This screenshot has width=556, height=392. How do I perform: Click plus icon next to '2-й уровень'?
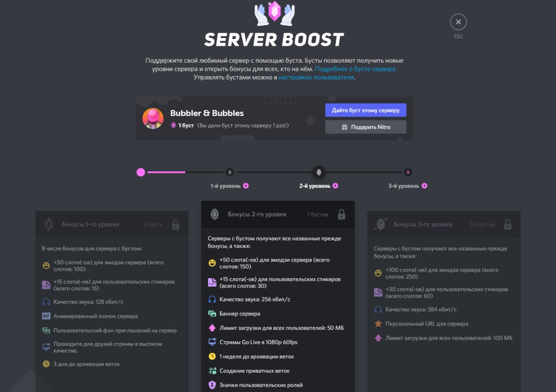(x=335, y=186)
